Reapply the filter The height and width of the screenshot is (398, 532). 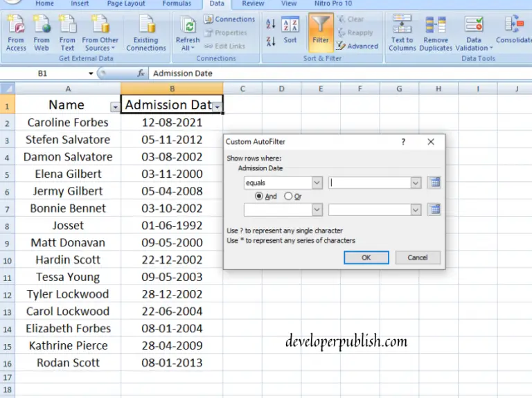[355, 33]
